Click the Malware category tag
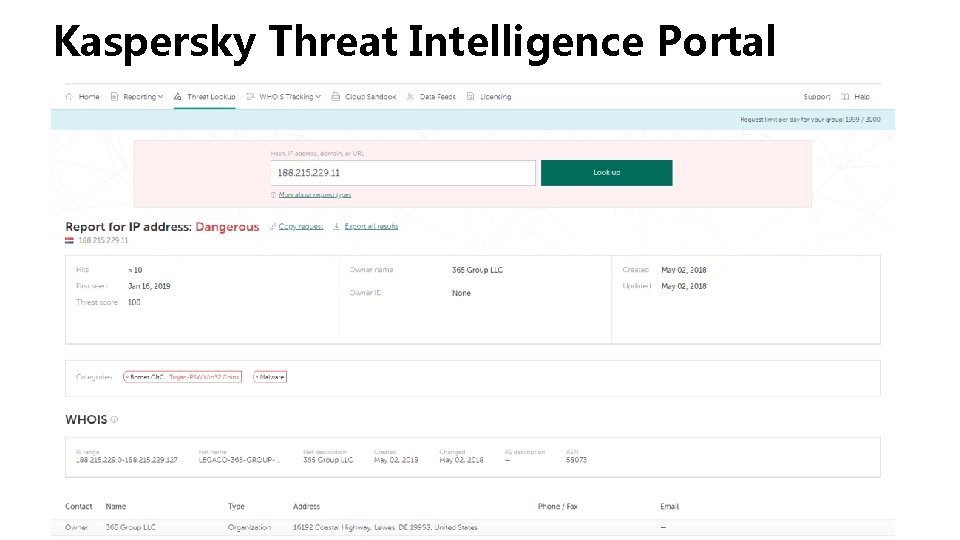 (270, 377)
